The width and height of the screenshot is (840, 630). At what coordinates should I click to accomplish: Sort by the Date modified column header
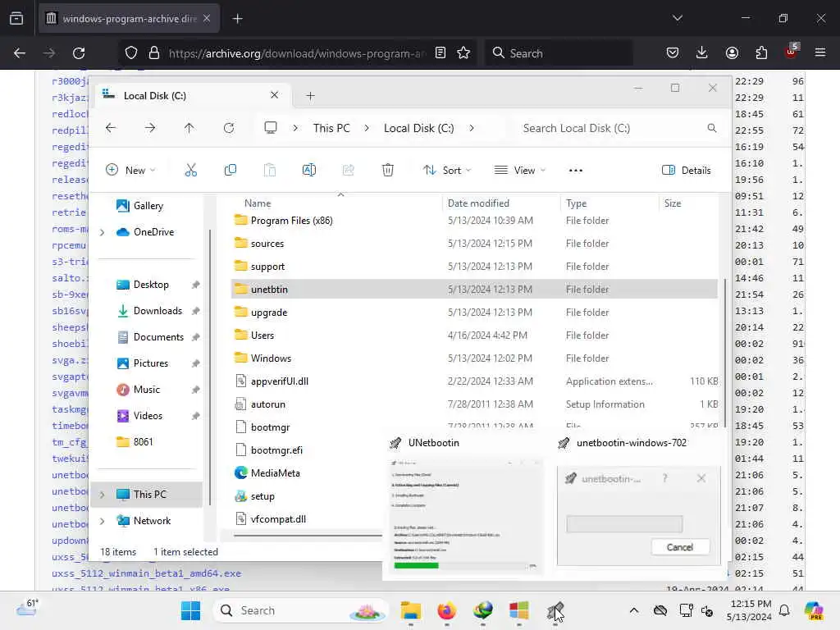(478, 203)
